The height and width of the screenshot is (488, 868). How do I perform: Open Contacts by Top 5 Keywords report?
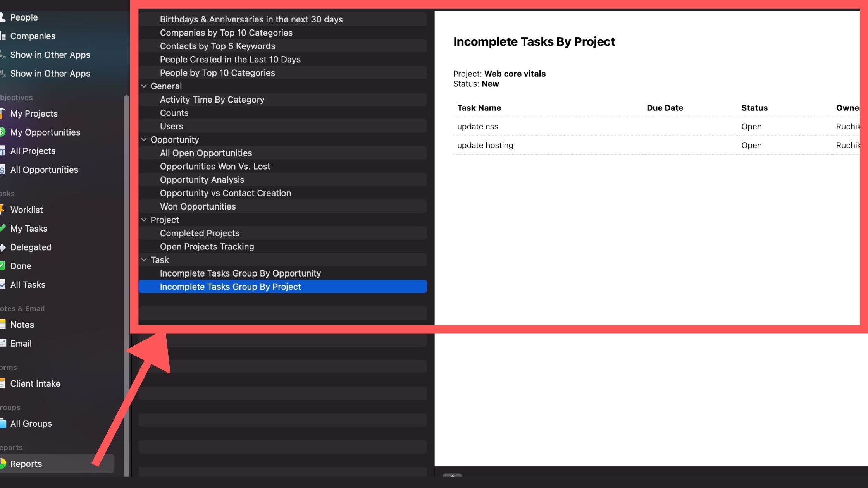tap(283, 46)
